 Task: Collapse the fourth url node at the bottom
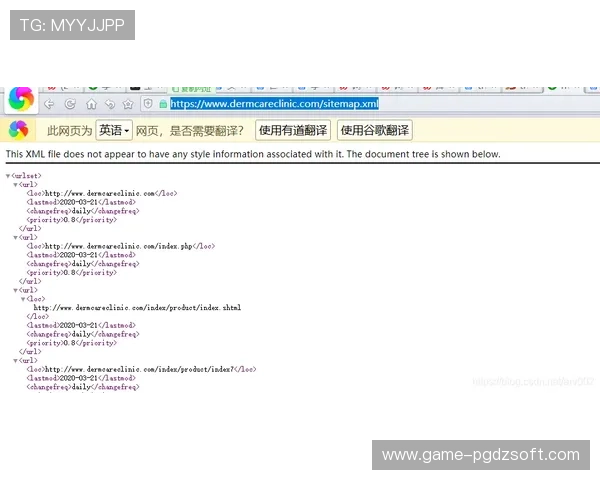(x=15, y=360)
